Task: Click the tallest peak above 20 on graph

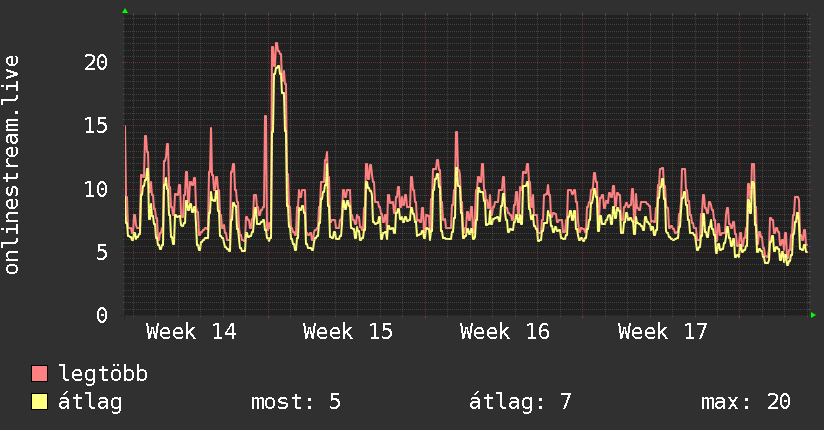Action: tap(276, 46)
